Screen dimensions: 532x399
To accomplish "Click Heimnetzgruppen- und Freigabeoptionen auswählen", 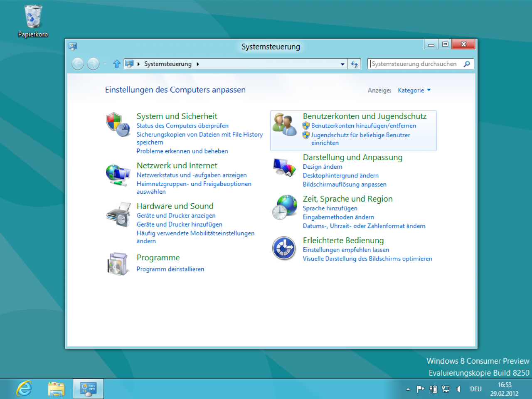I will point(194,188).
